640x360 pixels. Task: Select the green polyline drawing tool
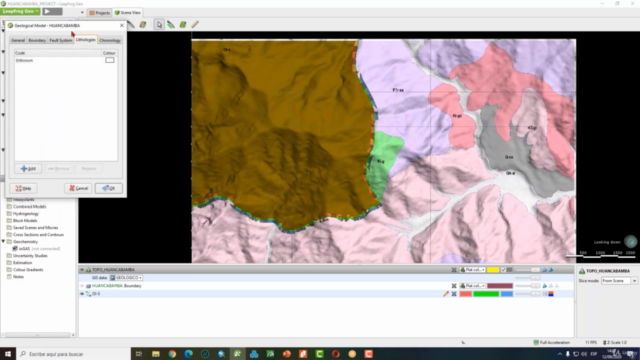point(171,25)
